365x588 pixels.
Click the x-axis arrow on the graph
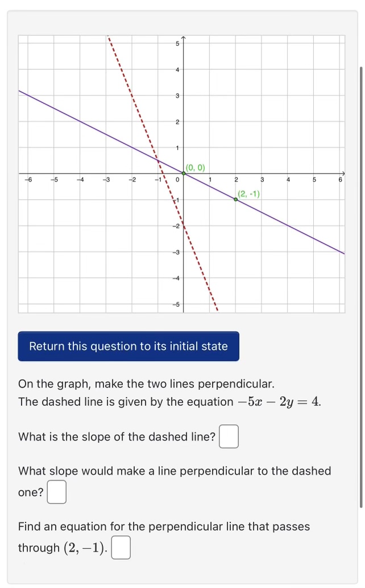point(345,174)
